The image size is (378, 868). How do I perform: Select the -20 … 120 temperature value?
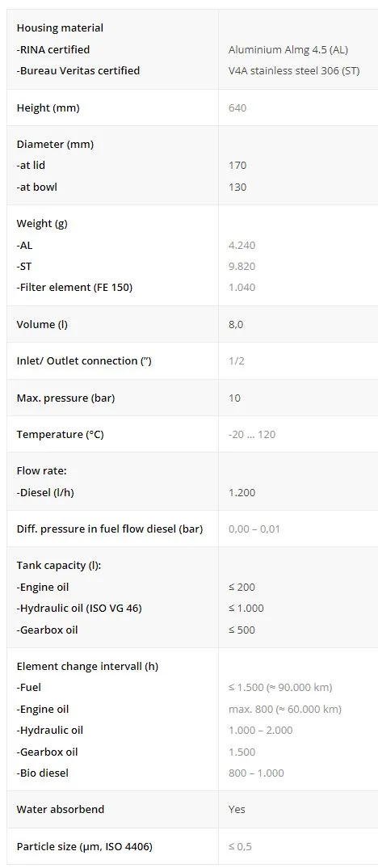tap(252, 435)
